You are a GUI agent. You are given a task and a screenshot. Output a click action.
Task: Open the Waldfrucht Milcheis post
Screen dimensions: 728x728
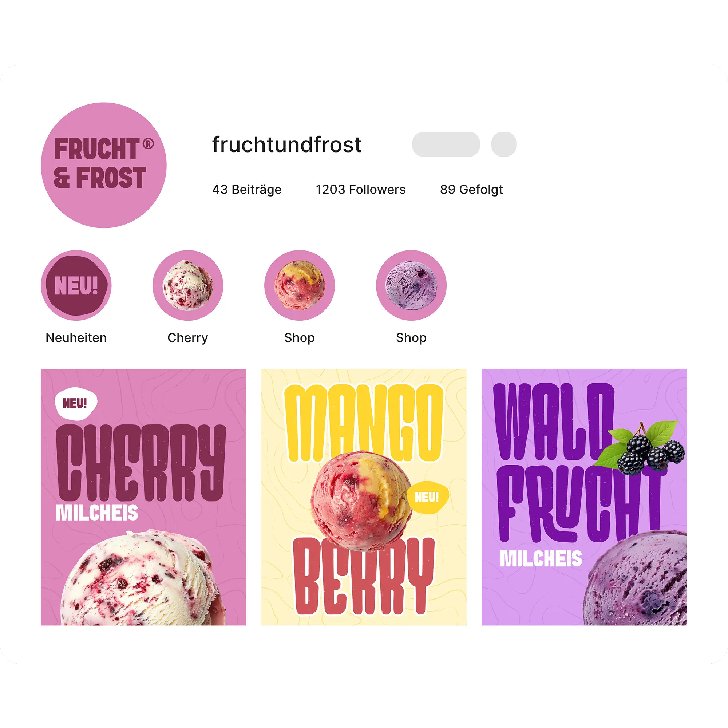click(x=584, y=497)
